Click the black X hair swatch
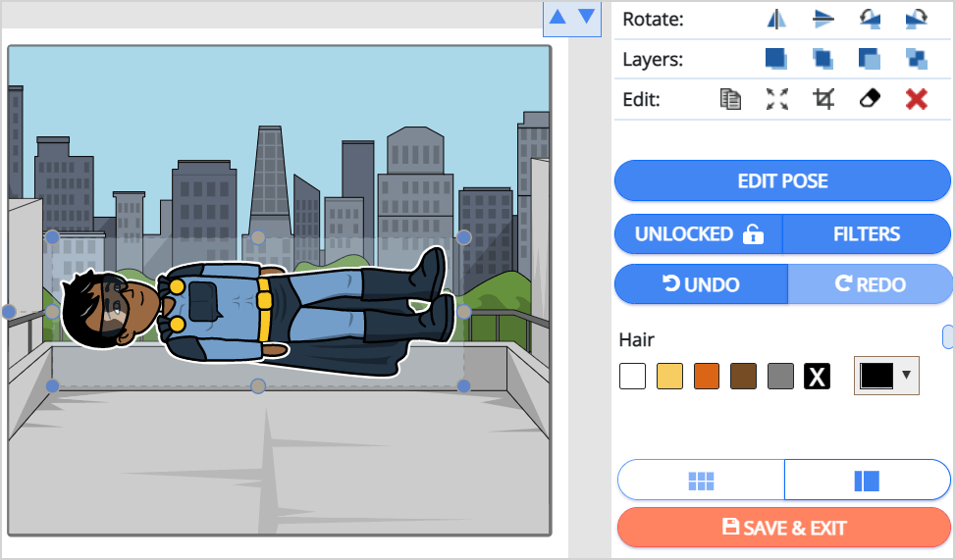 [x=818, y=377]
